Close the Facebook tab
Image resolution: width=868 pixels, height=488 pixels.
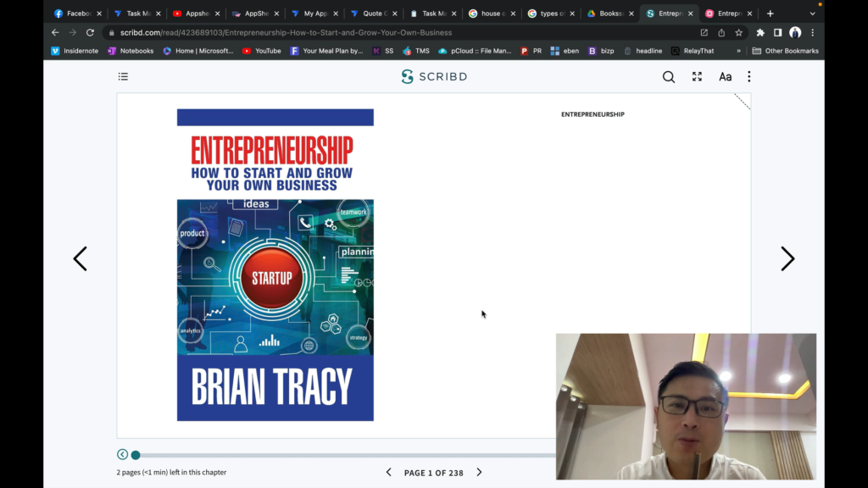(99, 14)
